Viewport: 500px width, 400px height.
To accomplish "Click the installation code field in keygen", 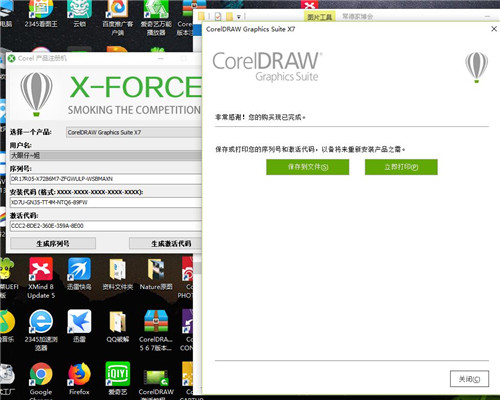I will coord(106,202).
